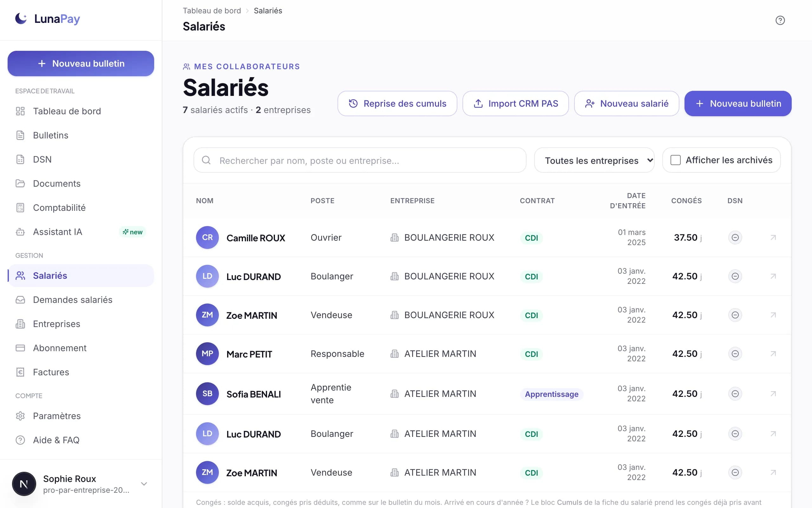This screenshot has width=812, height=508.
Task: Open Camille ROUX's profile arrow icon
Action: coord(773,237)
